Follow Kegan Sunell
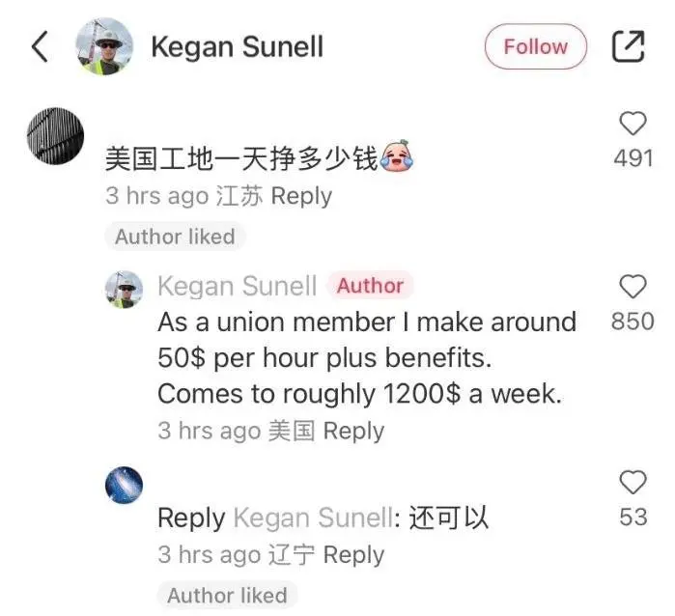Image resolution: width=675 pixels, height=616 pixels. 536,46
